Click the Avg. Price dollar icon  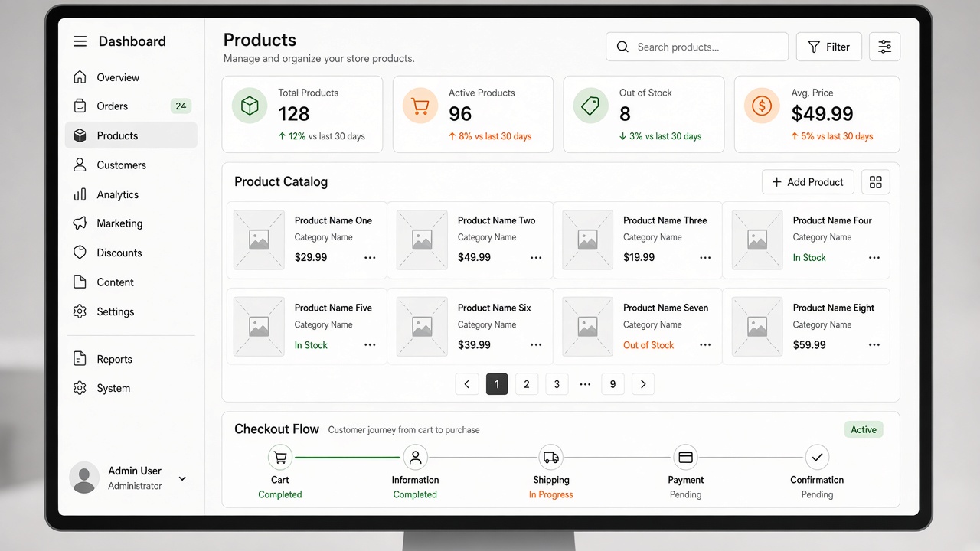pos(761,106)
